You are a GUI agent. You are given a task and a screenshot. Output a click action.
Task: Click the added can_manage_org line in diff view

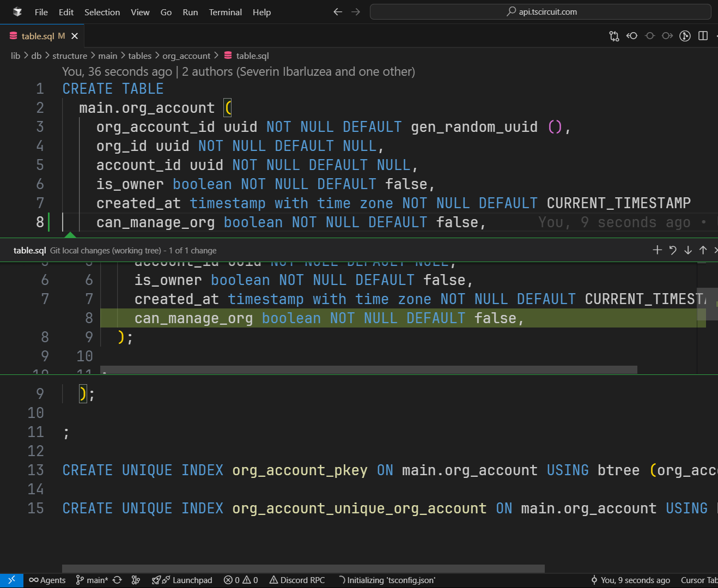(x=403, y=318)
